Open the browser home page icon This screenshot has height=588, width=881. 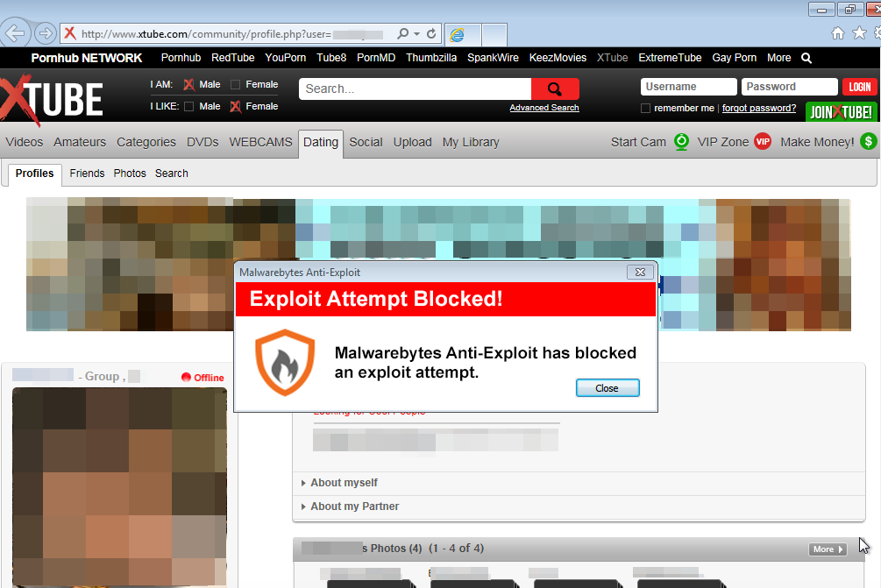click(x=838, y=33)
